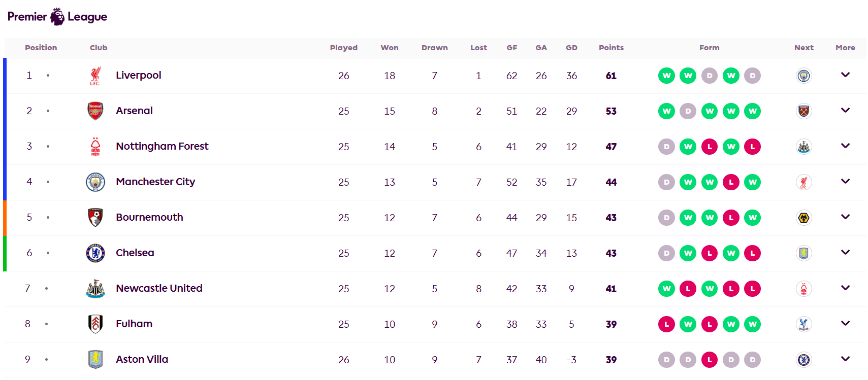Click the Played column header
The image size is (868, 380).
[343, 48]
